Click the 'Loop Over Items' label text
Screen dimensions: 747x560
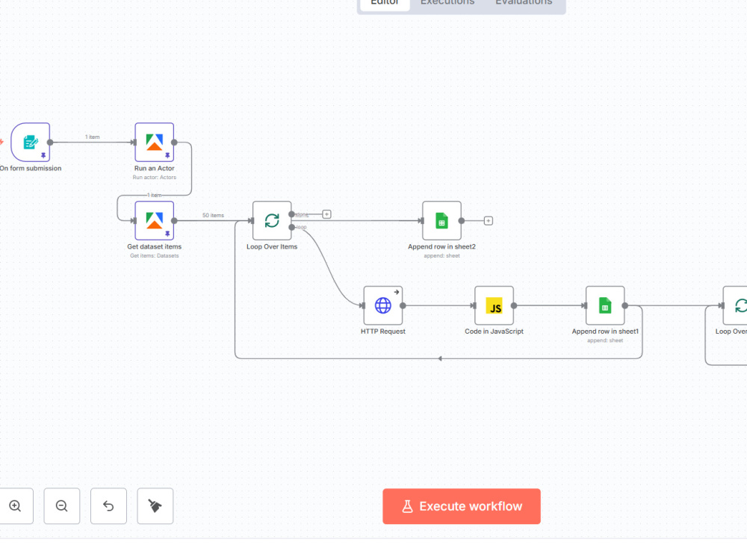pos(272,246)
